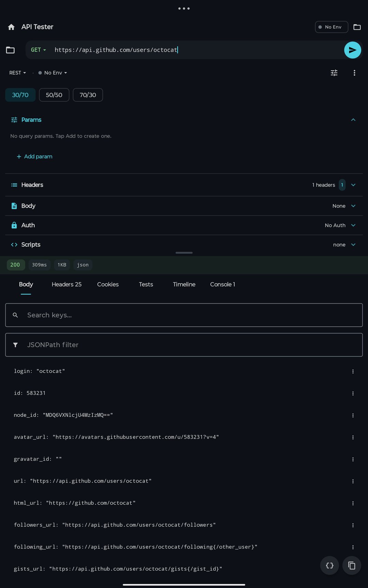Click the search magnifier icon
Image resolution: width=368 pixels, height=588 pixels.
[x=15, y=315]
